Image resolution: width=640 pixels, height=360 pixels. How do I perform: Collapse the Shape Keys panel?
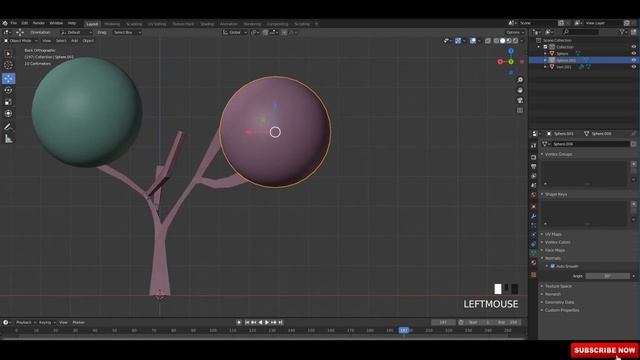pyautogui.click(x=556, y=194)
